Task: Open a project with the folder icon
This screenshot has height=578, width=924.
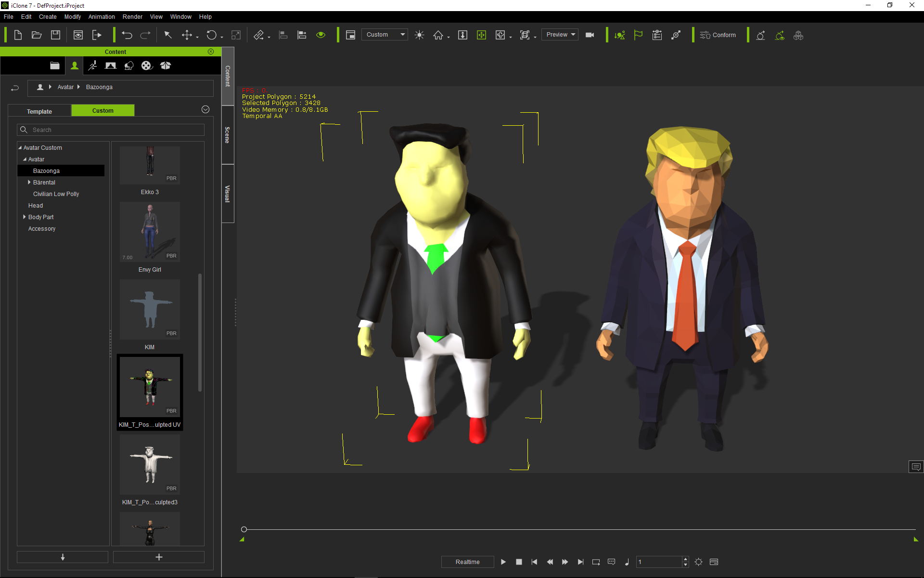Action: click(x=37, y=35)
